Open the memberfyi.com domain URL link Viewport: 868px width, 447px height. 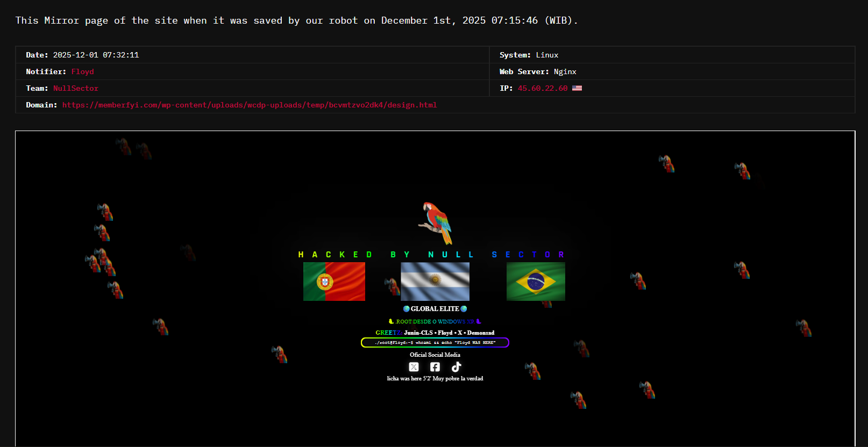click(249, 105)
